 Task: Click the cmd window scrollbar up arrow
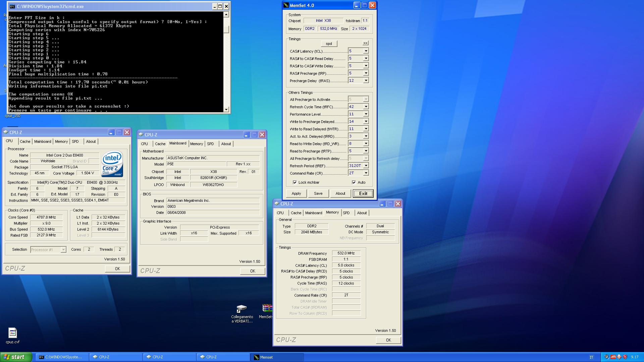pos(226,14)
